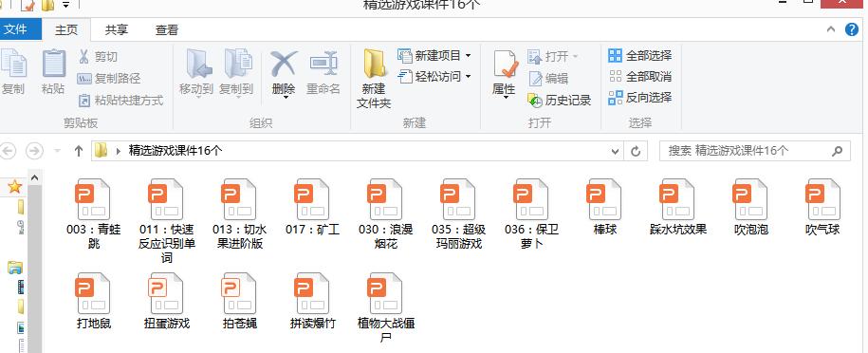Click 复制路径 (Copy path) in ribbon

coord(108,79)
